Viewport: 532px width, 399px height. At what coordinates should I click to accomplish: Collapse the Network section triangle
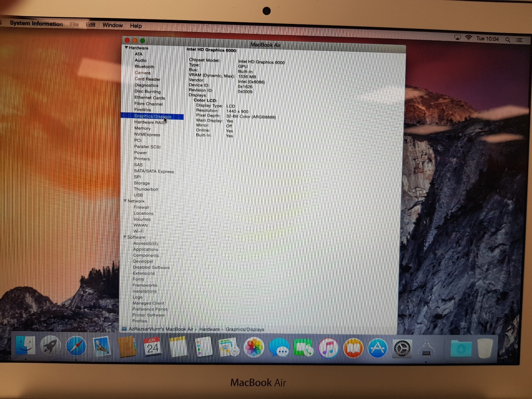click(x=125, y=201)
